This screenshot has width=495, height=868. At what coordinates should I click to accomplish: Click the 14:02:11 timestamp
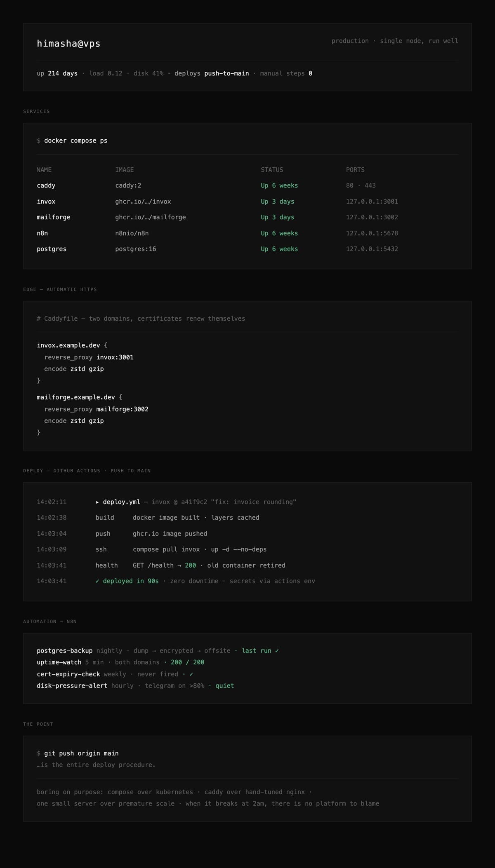point(52,502)
